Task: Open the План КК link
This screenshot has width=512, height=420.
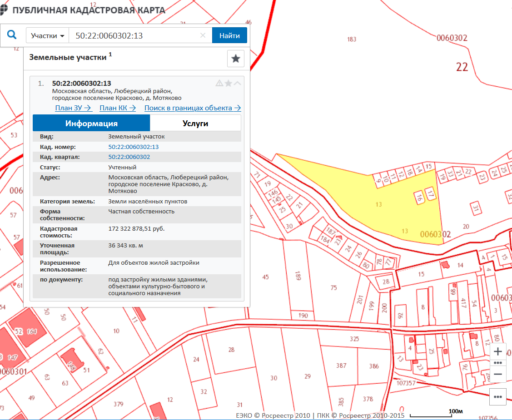Action: click(x=118, y=108)
